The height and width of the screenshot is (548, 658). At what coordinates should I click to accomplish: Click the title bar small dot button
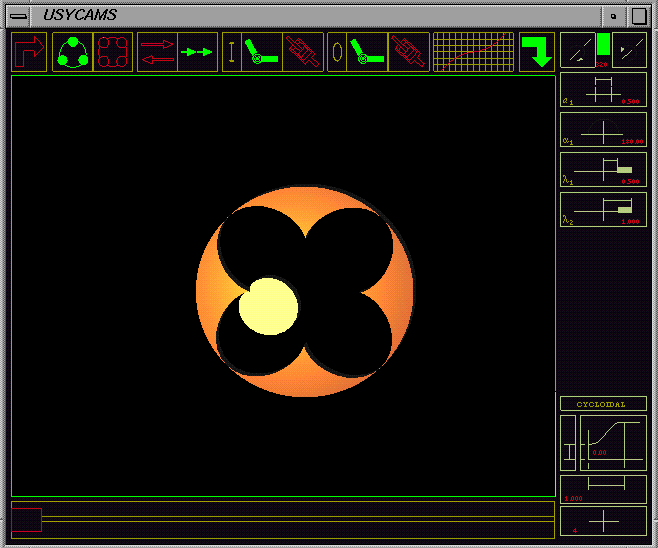[x=614, y=17]
